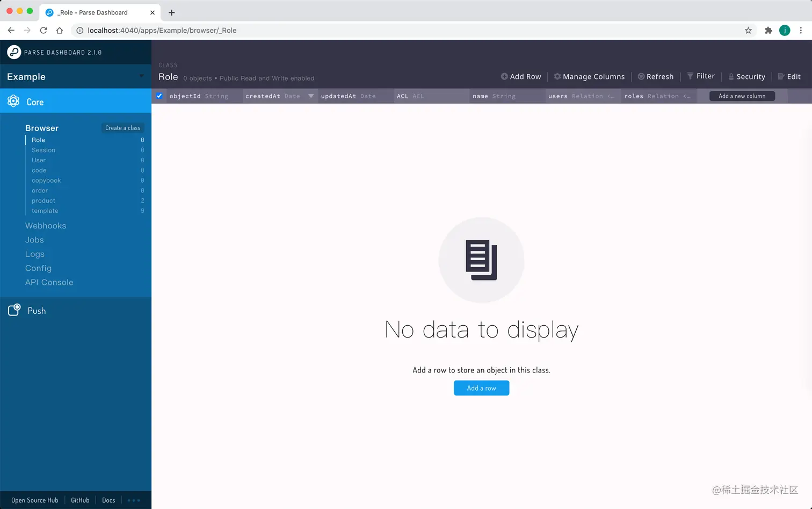Select the Core section icon in sidebar
This screenshot has height=509, width=812.
point(13,101)
